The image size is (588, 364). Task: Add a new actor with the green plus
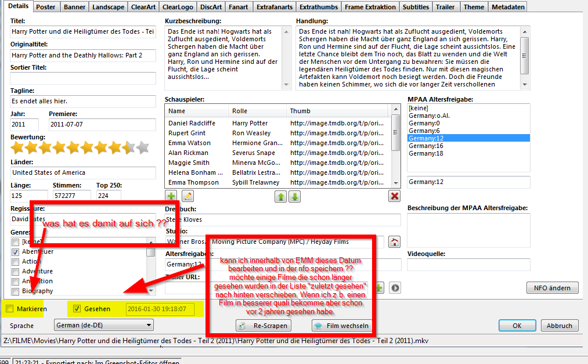171,196
